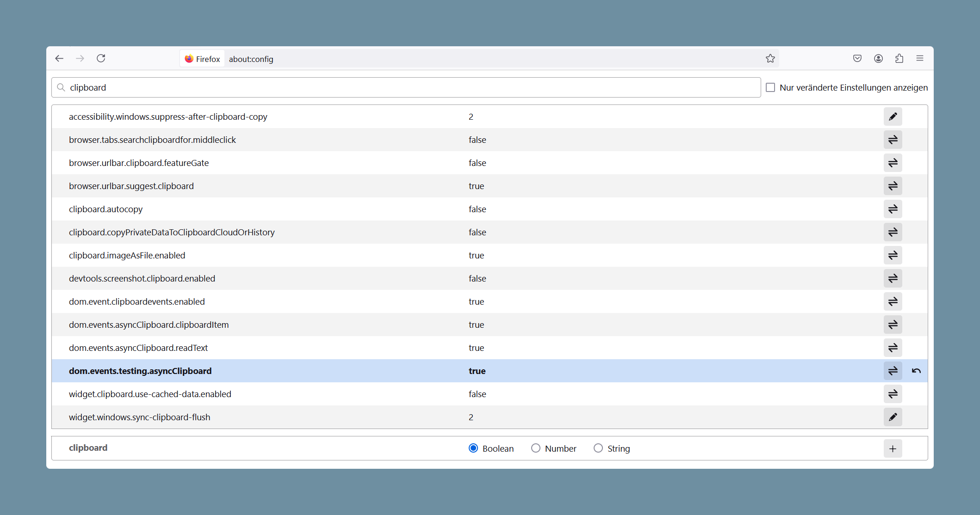
Task: Edit the widget.windows.sync-clipboard-flush value
Action: tap(893, 417)
